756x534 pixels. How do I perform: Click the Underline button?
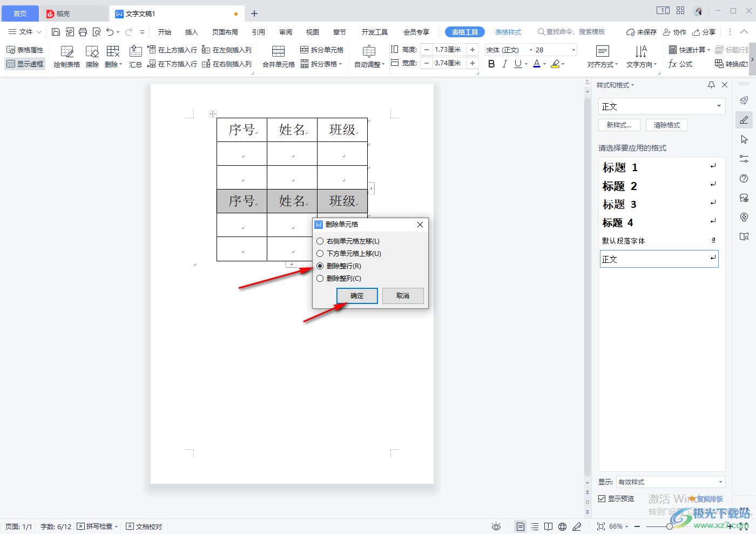518,64
